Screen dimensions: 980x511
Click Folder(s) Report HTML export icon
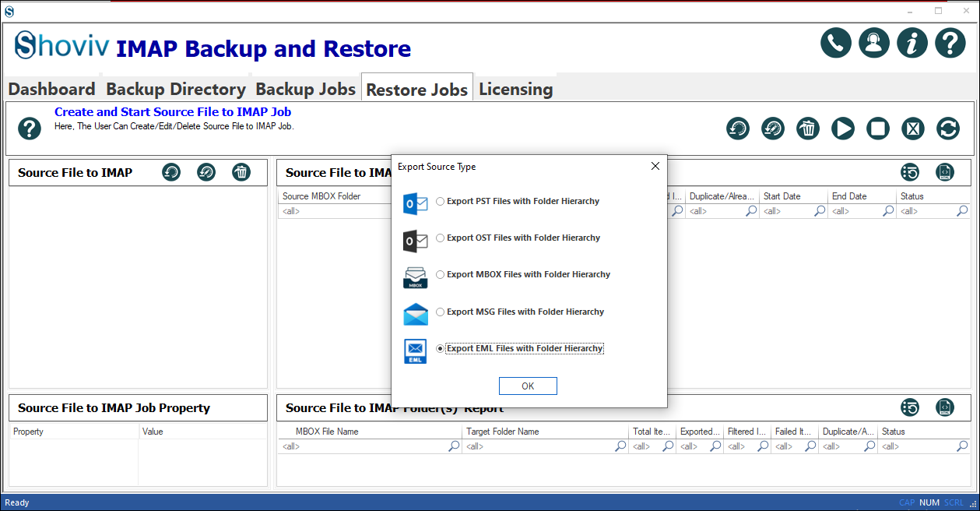pos(945,407)
